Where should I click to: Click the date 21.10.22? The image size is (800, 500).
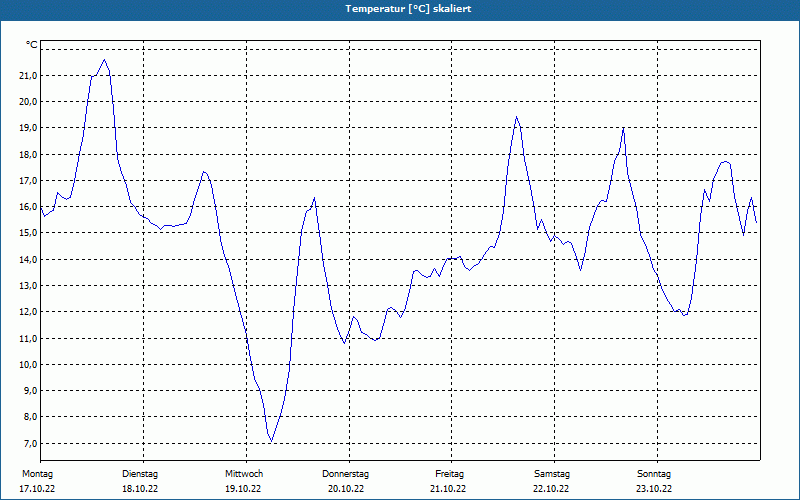tap(448, 489)
